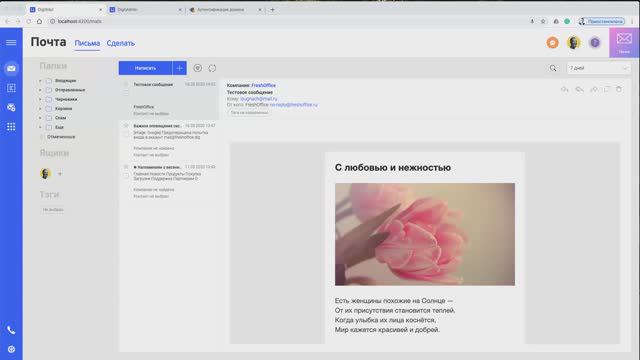Open the Тестовое сообщение message row
Image resolution: width=640 pixels, height=360 pixels.
(x=169, y=99)
